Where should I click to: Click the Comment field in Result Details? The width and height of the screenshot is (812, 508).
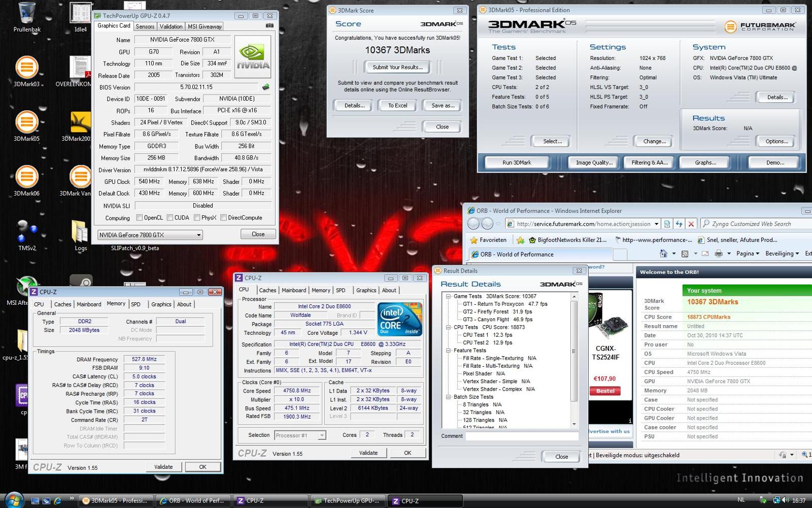[x=522, y=436]
